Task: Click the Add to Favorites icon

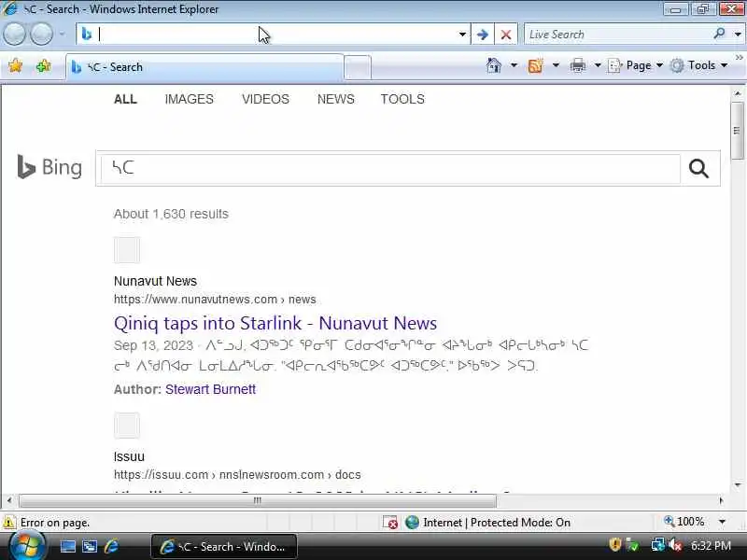Action: 43,65
